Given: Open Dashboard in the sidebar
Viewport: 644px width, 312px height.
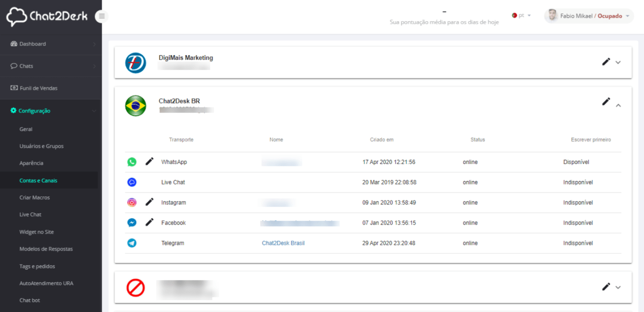Looking at the screenshot, I should (x=51, y=44).
